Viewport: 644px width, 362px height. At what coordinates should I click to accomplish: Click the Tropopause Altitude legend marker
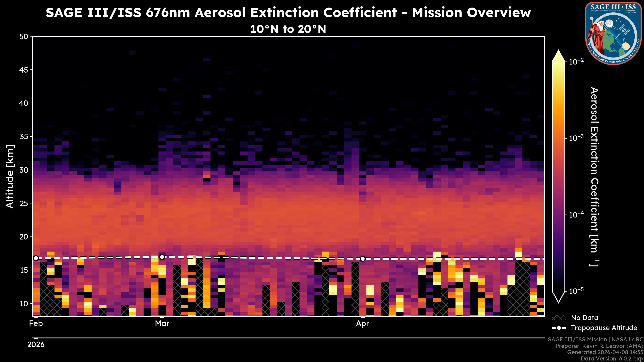559,328
